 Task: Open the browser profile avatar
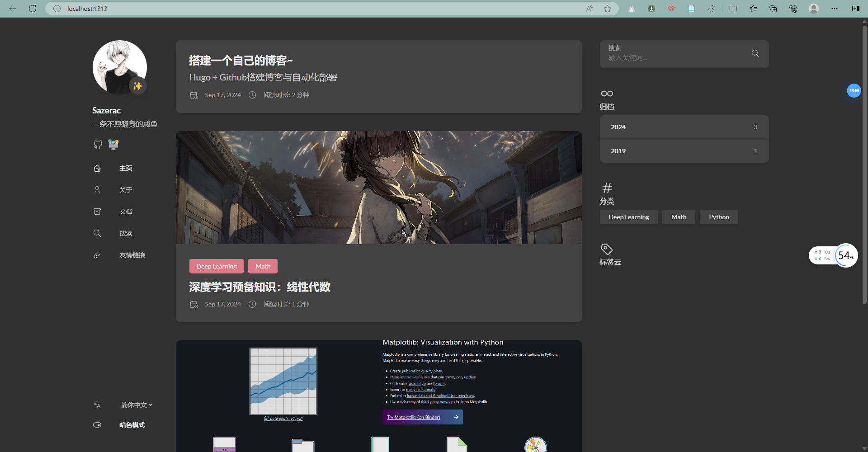[814, 9]
